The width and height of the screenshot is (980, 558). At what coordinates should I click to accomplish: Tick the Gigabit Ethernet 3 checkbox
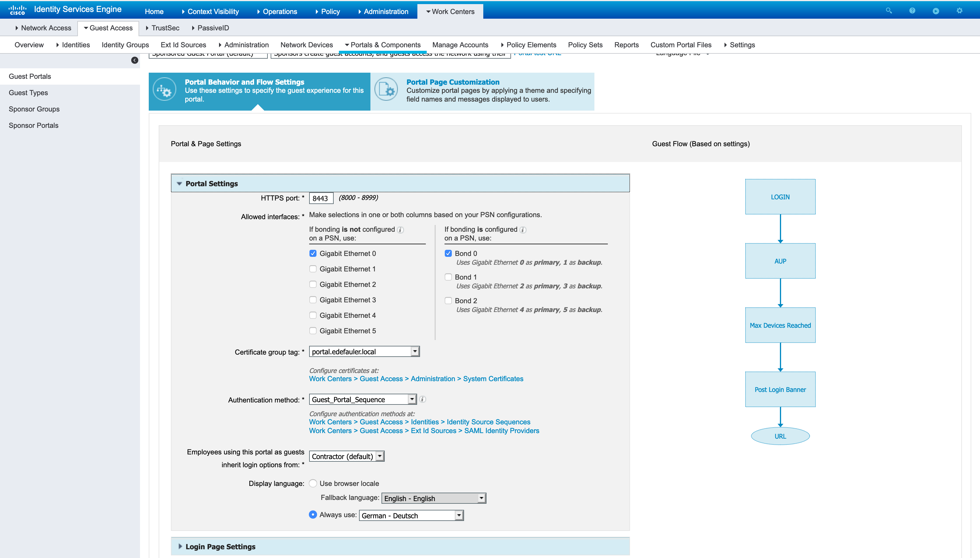[313, 300]
